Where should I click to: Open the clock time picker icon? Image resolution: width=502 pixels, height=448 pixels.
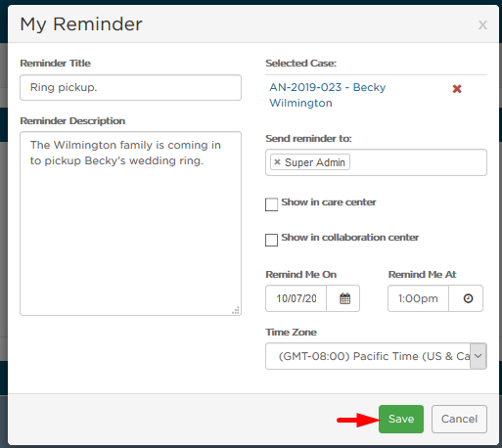[x=466, y=298]
